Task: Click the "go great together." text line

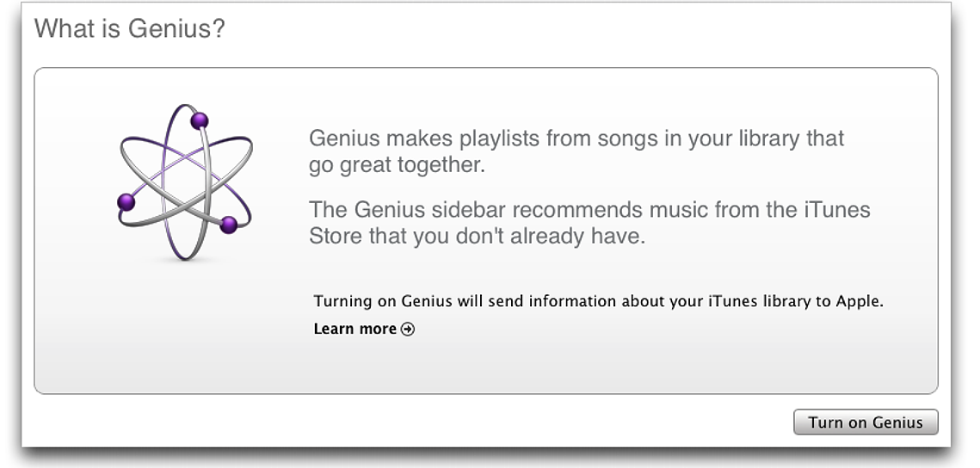Action: (x=397, y=166)
